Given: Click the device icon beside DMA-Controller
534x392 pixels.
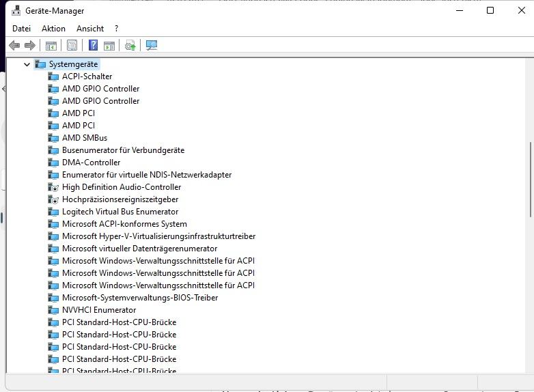Looking at the screenshot, I should pyautogui.click(x=53, y=163).
